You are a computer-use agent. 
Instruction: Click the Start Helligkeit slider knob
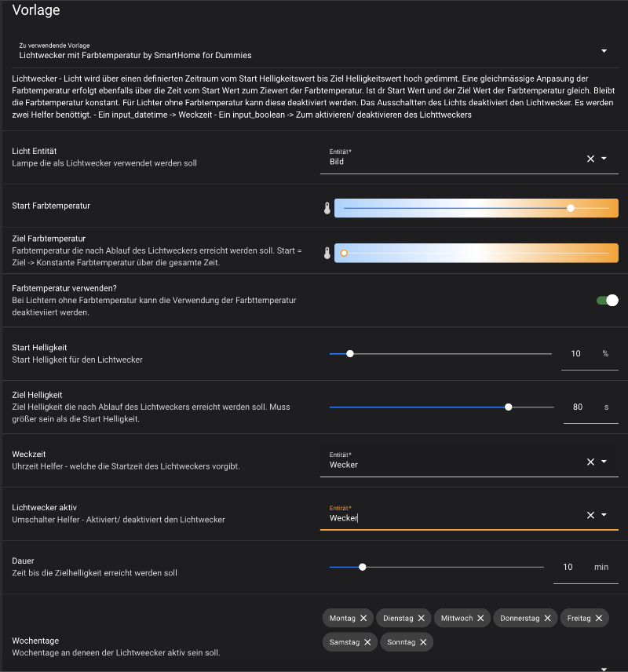click(350, 353)
